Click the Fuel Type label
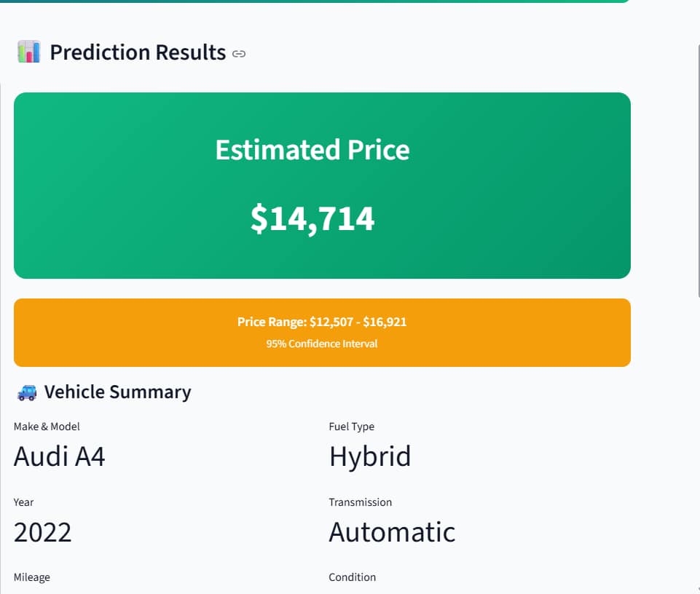 (x=351, y=427)
